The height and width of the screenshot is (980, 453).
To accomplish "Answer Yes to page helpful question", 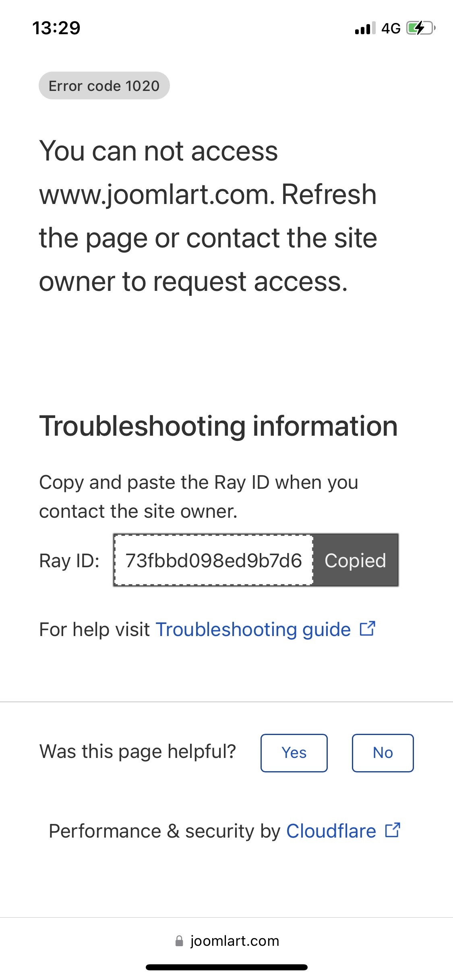I will (x=294, y=753).
